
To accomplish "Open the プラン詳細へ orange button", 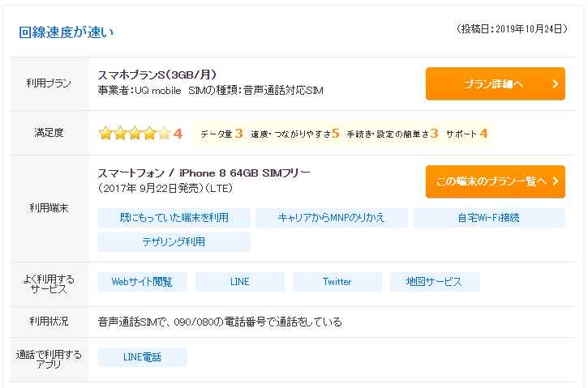I will point(495,83).
